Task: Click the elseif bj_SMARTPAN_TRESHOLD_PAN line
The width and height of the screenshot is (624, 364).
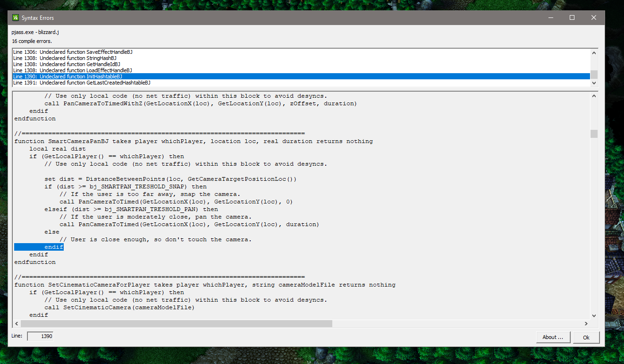Action: [x=131, y=209]
